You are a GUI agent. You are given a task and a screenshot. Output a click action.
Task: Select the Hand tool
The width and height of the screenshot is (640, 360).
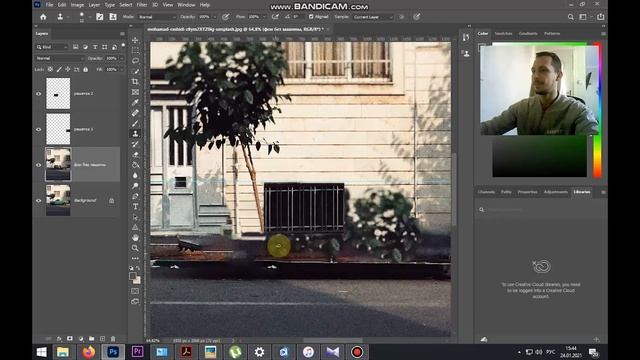(x=135, y=238)
